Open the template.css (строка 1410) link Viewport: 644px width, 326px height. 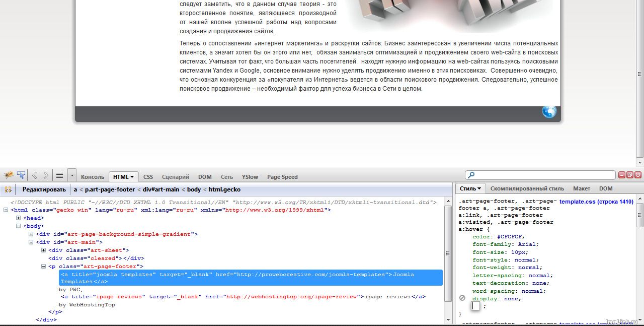point(596,202)
